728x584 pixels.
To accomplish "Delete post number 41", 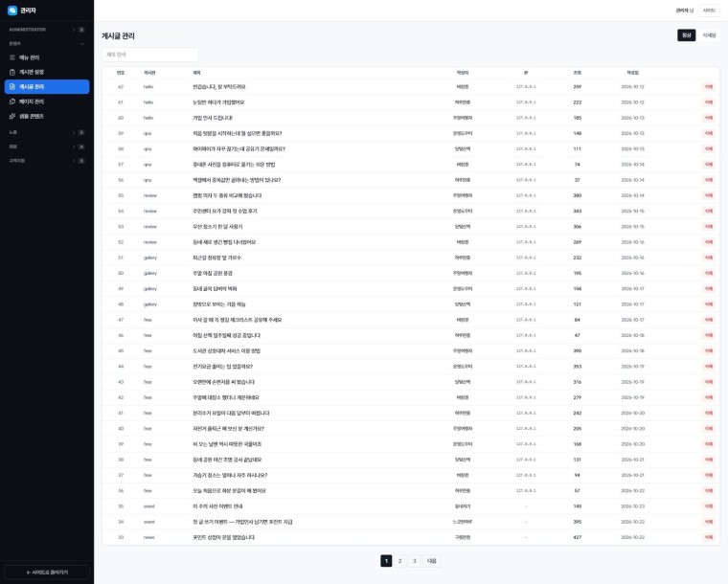I will pos(709,414).
